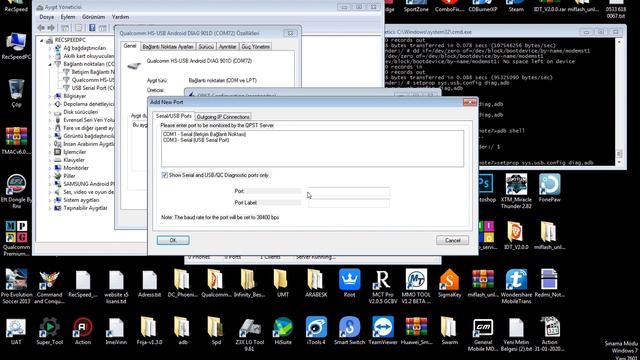Expand Taşınabilir Aygıtlar node
Viewport: 640px width, 360px height.
50,208
